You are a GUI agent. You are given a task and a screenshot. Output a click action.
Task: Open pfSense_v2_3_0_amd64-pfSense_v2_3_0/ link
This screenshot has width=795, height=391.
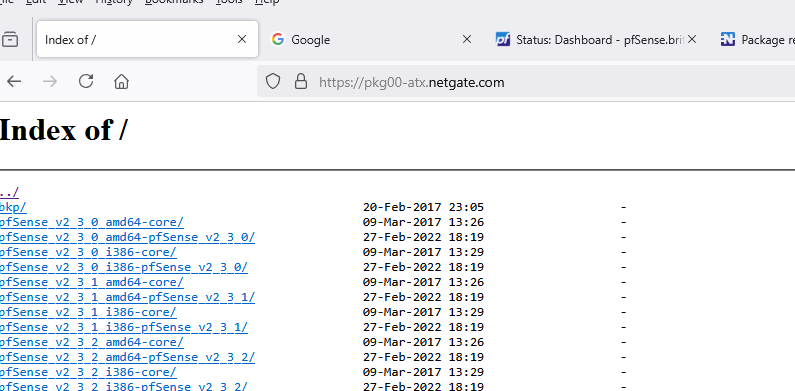pos(127,237)
